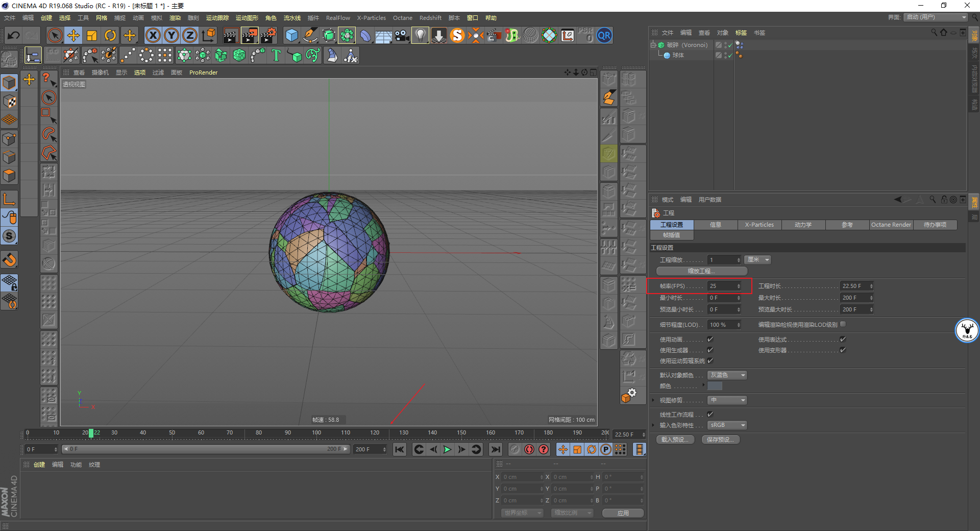Switch to 动力学 tab
980x531 pixels.
803,225
